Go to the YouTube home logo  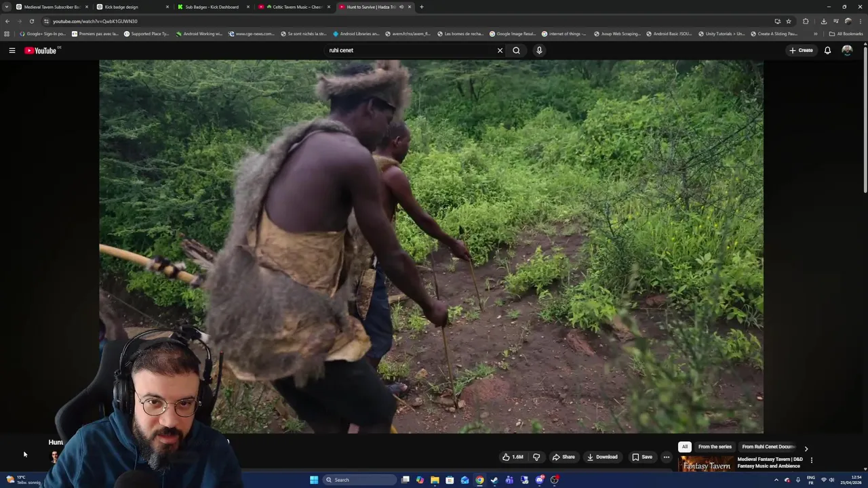pos(41,50)
